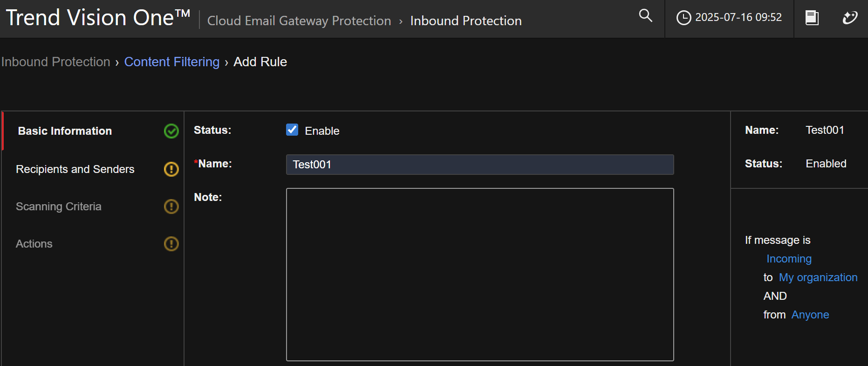Click the search magnifier icon
This screenshot has height=366, width=868.
pyautogui.click(x=645, y=16)
